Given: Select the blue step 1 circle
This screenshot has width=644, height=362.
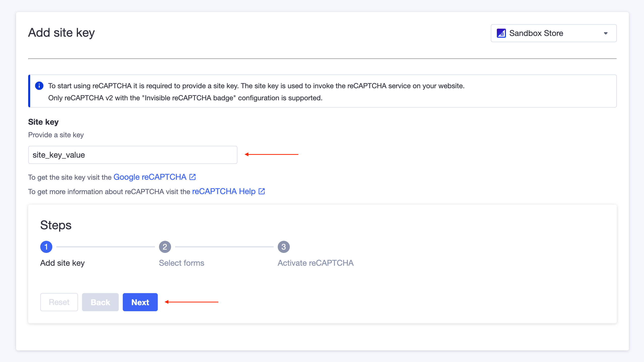Looking at the screenshot, I should 46,247.
